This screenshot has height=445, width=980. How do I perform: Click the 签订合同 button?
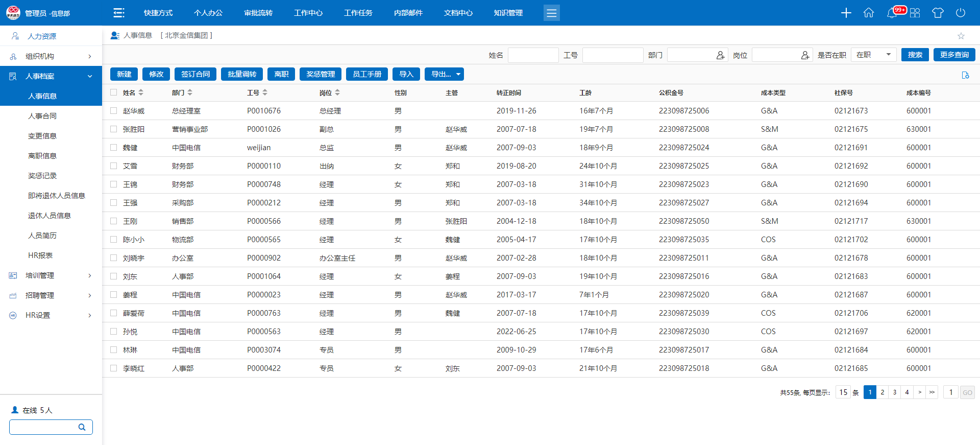(x=195, y=74)
